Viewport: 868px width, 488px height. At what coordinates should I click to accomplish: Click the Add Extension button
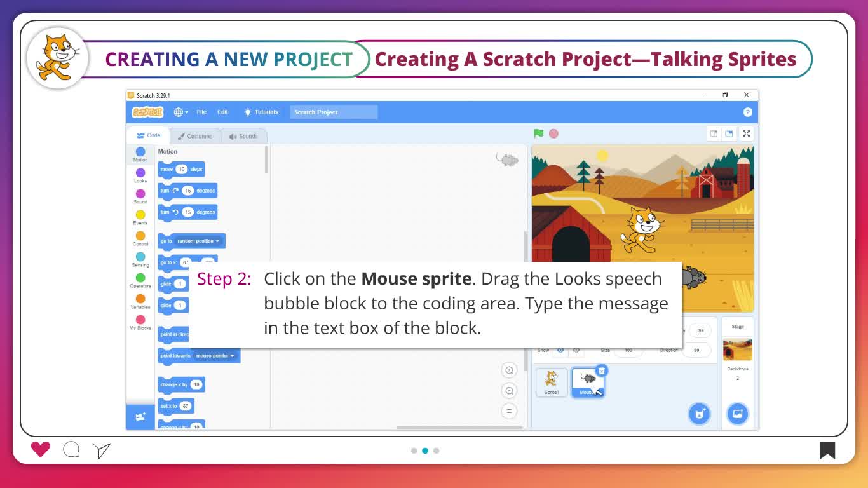point(140,417)
